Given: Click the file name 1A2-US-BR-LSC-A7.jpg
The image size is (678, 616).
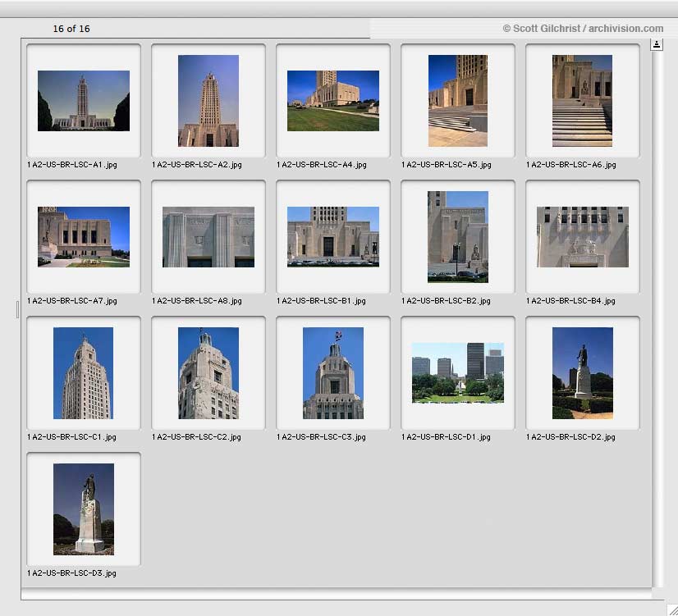Looking at the screenshot, I should pos(71,301).
